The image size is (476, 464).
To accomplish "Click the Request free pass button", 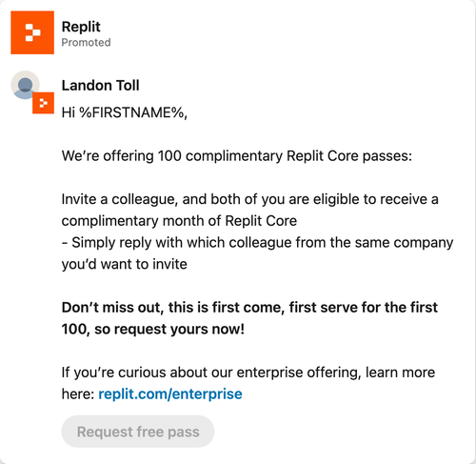I will [138, 432].
